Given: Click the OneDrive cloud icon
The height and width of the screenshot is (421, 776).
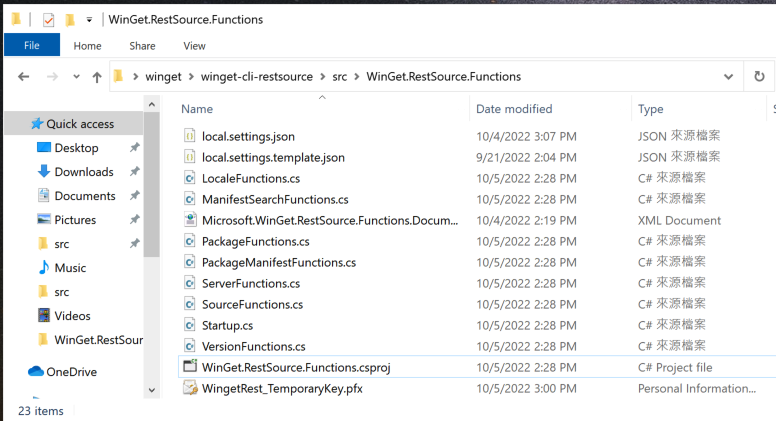Looking at the screenshot, I should click(x=36, y=371).
